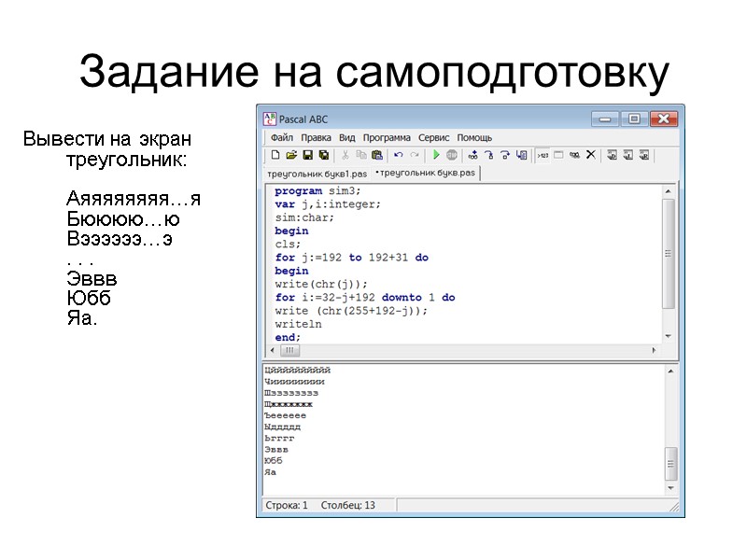Viewport: 747px width, 560px height.
Task: Click the Pascal ABC title bar app icon
Action: (x=270, y=119)
